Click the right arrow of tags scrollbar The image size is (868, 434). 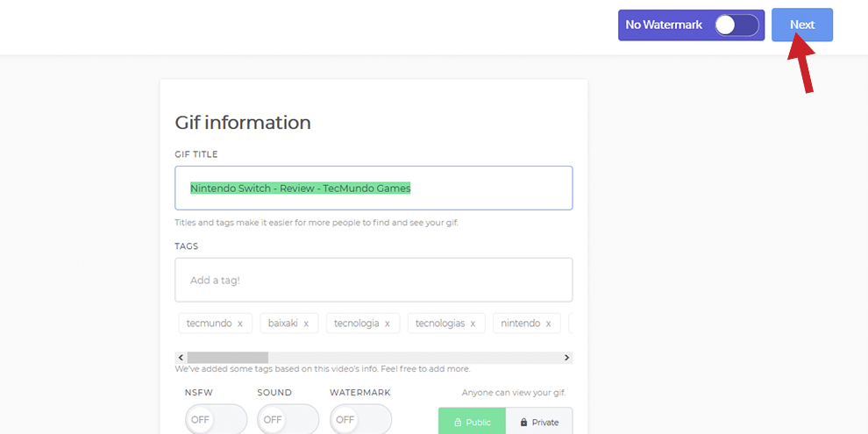pyautogui.click(x=567, y=358)
